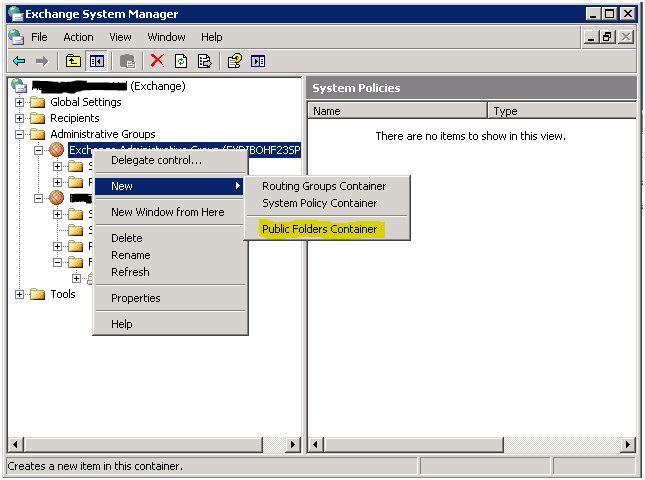Select Routing Groups Container submenu item

(327, 186)
